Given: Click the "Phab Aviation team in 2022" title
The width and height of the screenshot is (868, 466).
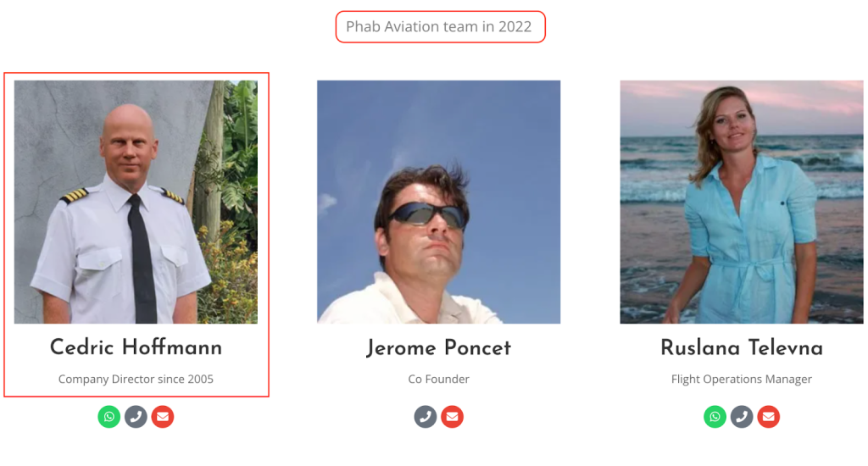Looking at the screenshot, I should pyautogui.click(x=439, y=27).
